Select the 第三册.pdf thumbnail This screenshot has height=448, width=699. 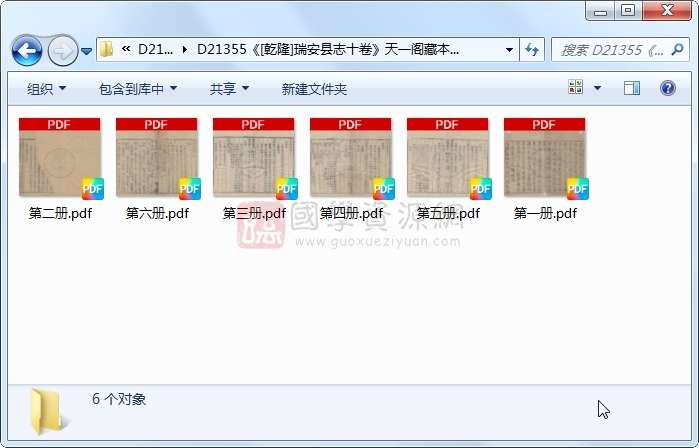(x=254, y=157)
